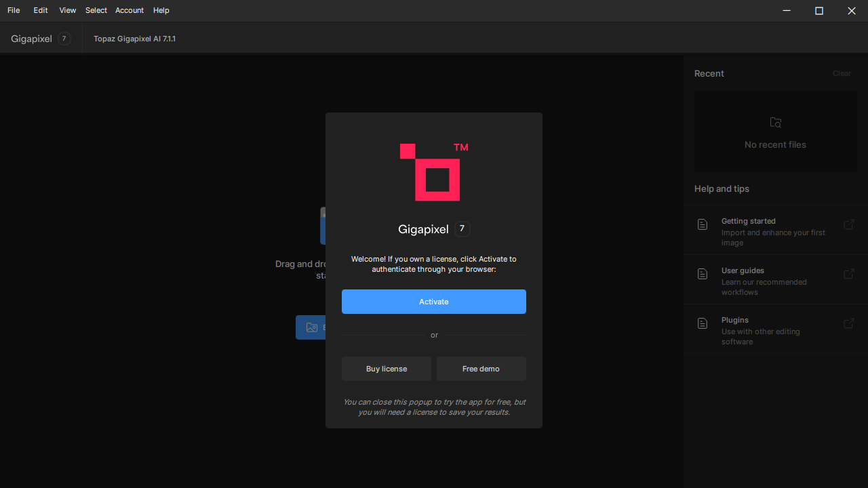This screenshot has width=868, height=488.
Task: Click the version 7 badge in header
Action: coord(64,39)
